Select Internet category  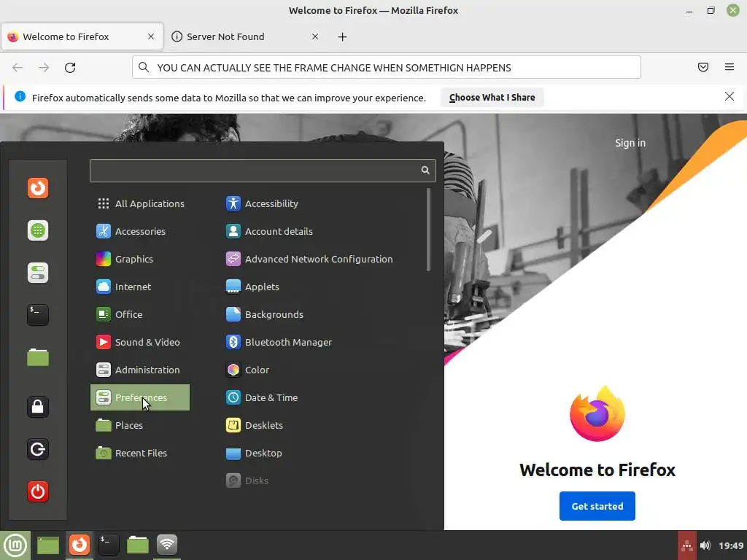click(140, 287)
